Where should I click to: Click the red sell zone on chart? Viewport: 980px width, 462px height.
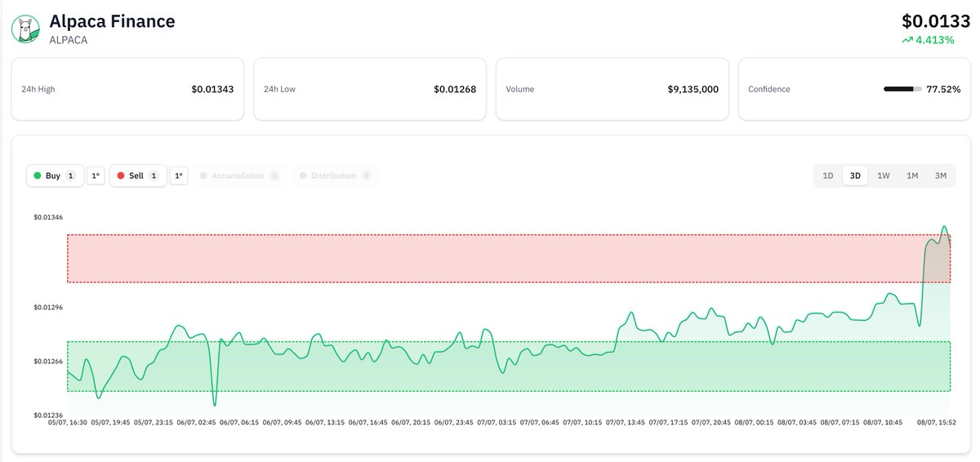point(509,259)
